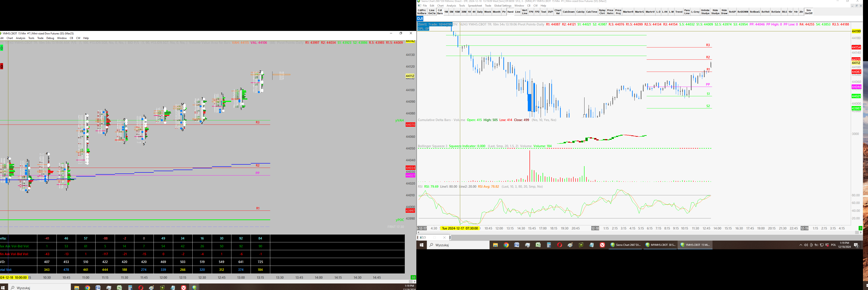Select the RctBoxG rectangle tool
This screenshot has height=290, width=868.
tap(755, 12)
